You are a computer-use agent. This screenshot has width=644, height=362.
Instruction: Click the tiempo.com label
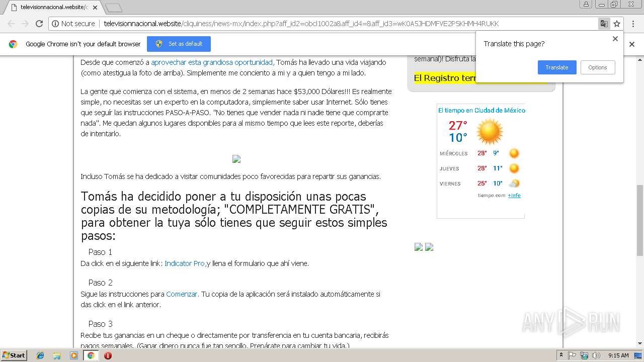tap(492, 195)
